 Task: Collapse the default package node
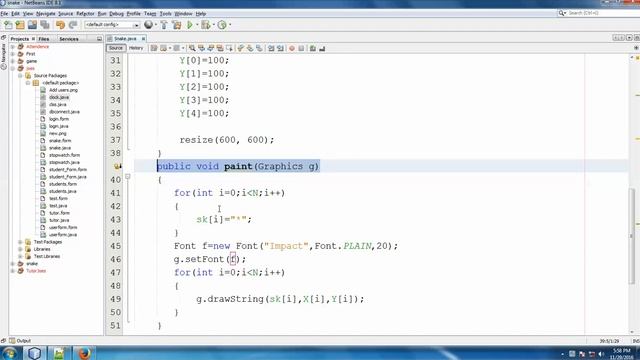(x=28, y=83)
